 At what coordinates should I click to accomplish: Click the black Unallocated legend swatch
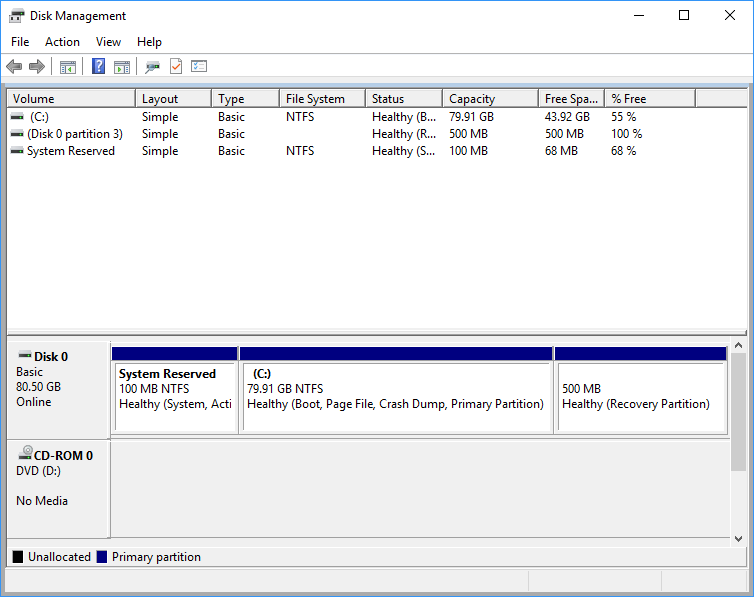pyautogui.click(x=18, y=557)
